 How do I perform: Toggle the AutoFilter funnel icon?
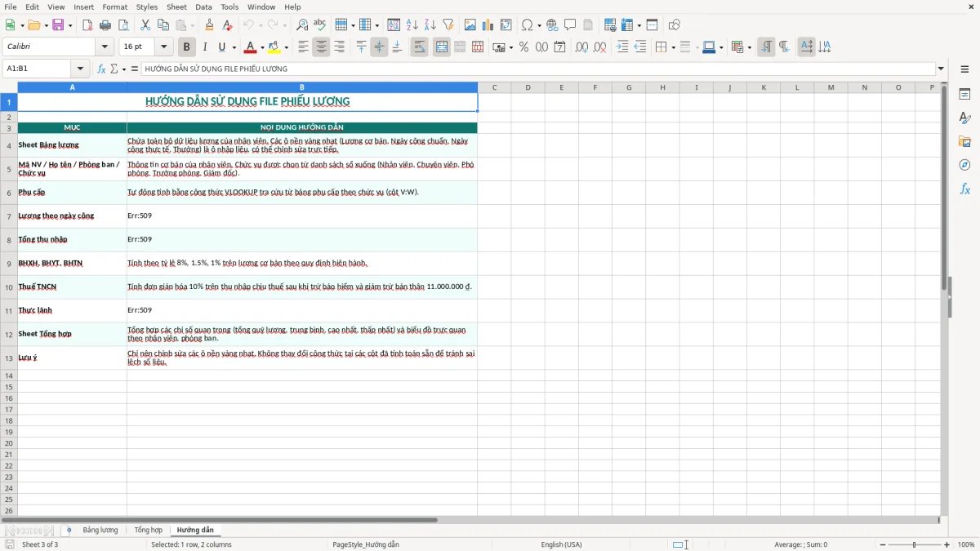pos(448,25)
